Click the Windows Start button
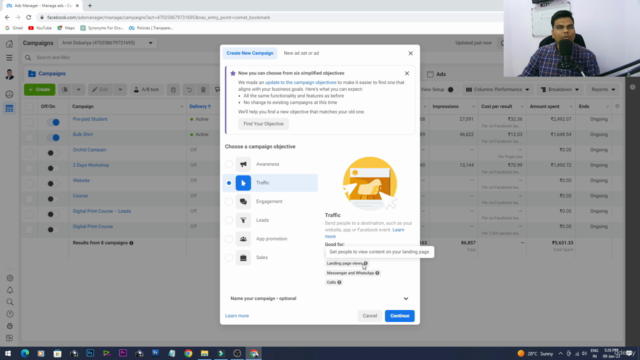This screenshot has width=640, height=360. [x=8, y=353]
